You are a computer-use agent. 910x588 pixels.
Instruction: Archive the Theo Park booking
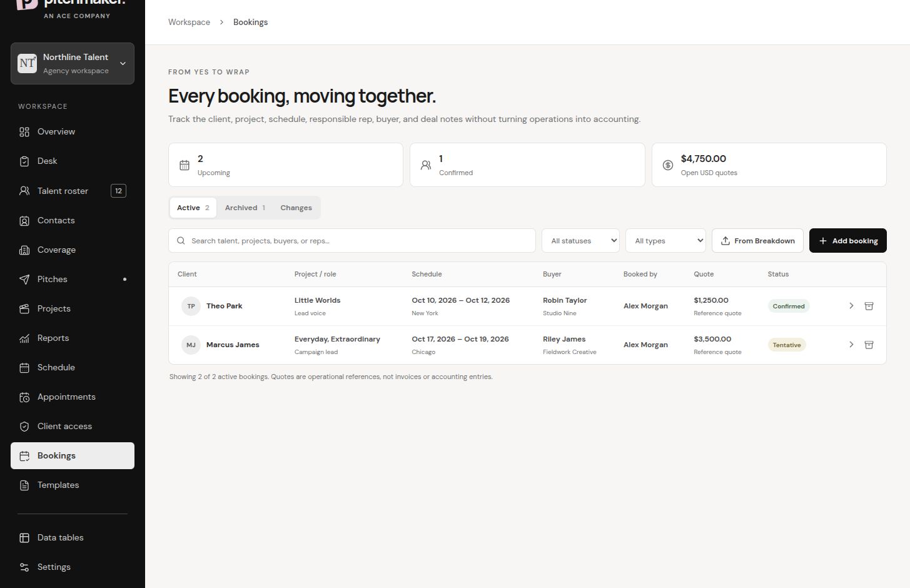(869, 306)
